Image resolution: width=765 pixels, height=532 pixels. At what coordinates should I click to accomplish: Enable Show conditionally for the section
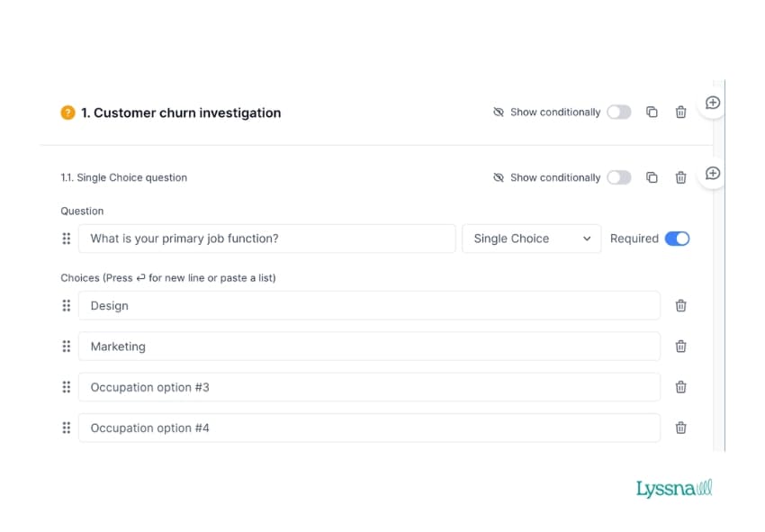point(619,112)
